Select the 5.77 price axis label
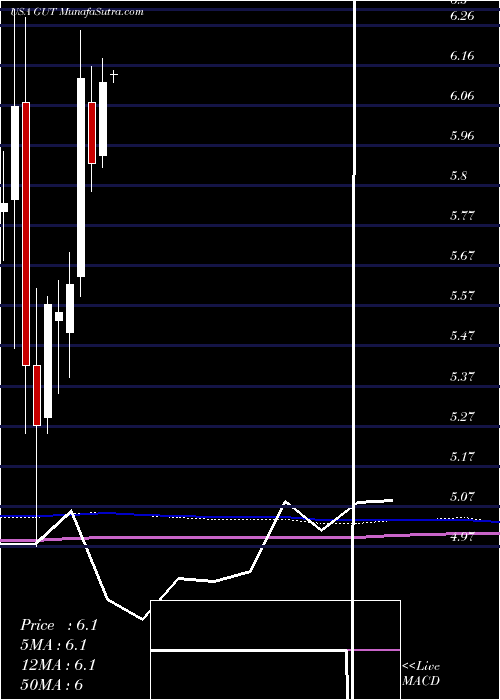The image size is (500, 700). pos(463,216)
